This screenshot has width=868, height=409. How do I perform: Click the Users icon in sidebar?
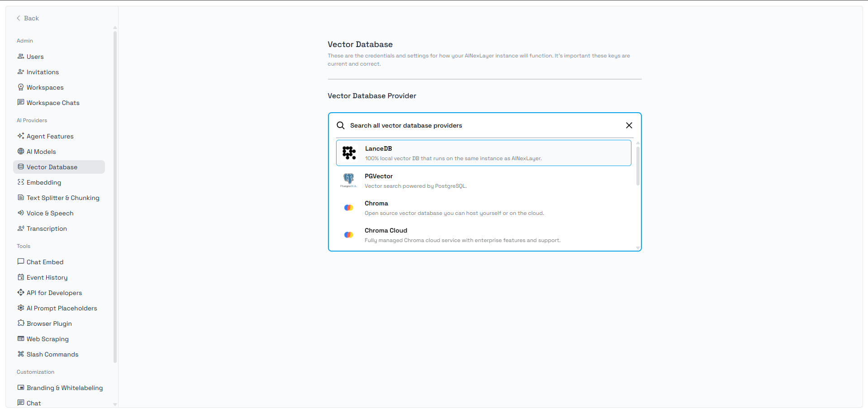[x=21, y=57]
